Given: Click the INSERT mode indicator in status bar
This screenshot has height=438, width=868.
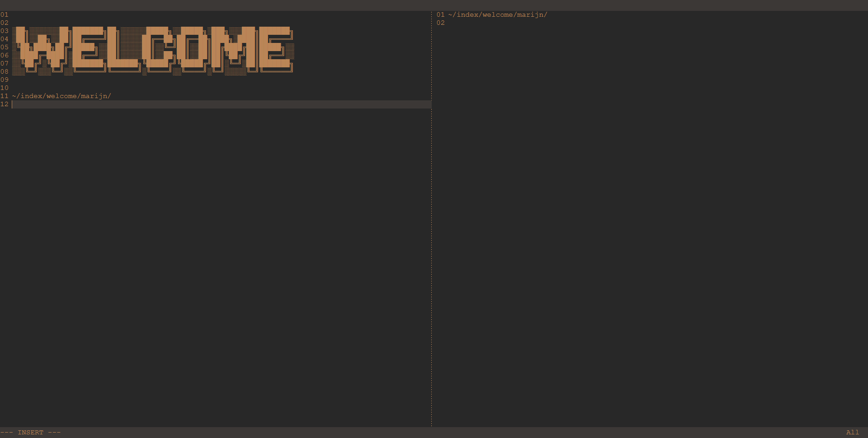Looking at the screenshot, I should (x=30, y=433).
